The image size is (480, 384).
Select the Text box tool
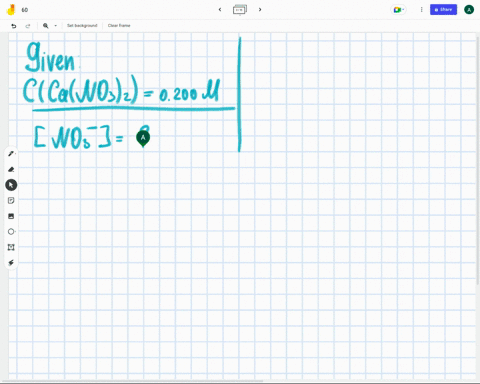point(11,247)
